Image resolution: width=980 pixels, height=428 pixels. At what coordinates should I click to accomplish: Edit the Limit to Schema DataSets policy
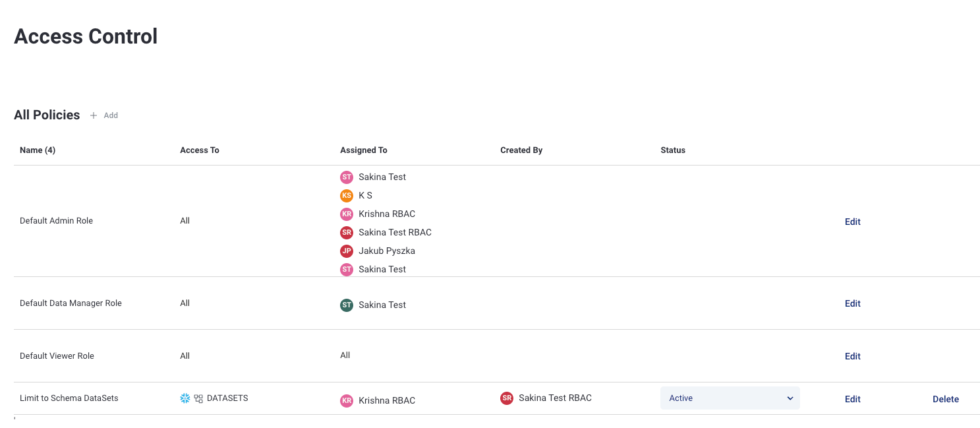click(852, 399)
